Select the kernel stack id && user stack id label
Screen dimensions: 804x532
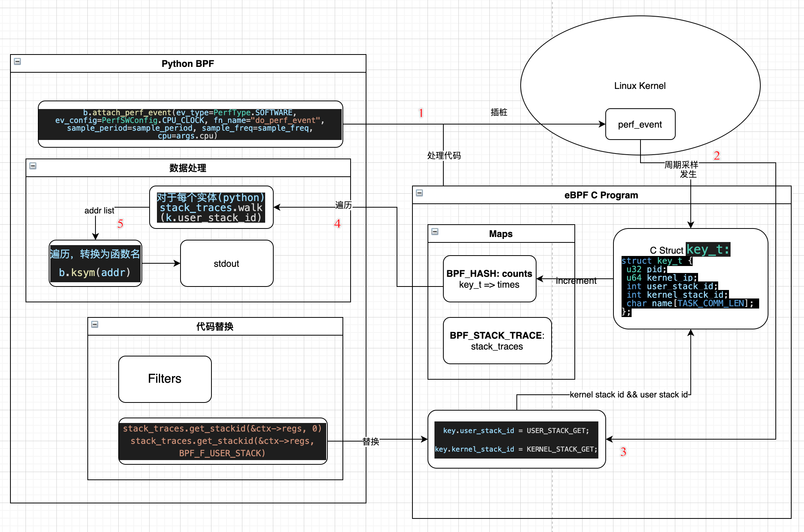[x=629, y=395]
